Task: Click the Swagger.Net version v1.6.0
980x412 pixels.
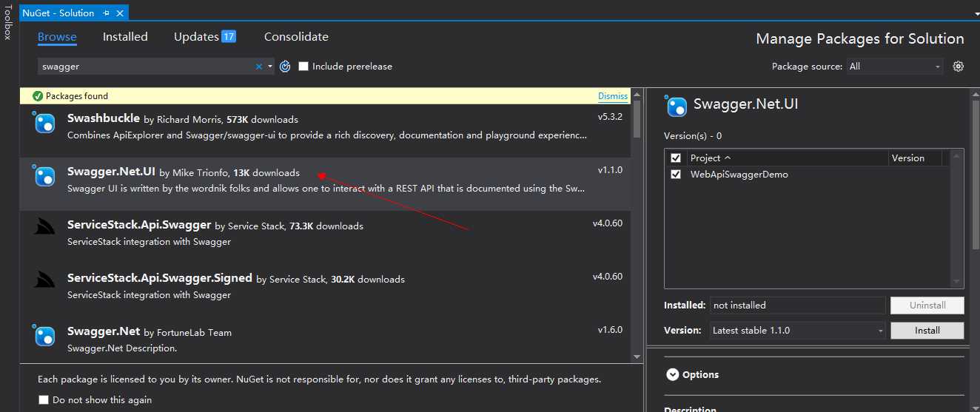Action: point(610,330)
